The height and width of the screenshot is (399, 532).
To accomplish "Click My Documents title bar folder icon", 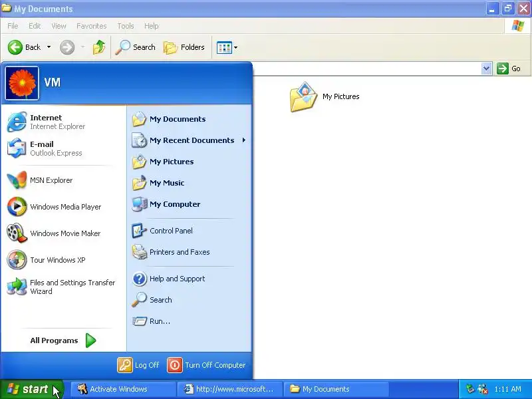I will point(7,8).
